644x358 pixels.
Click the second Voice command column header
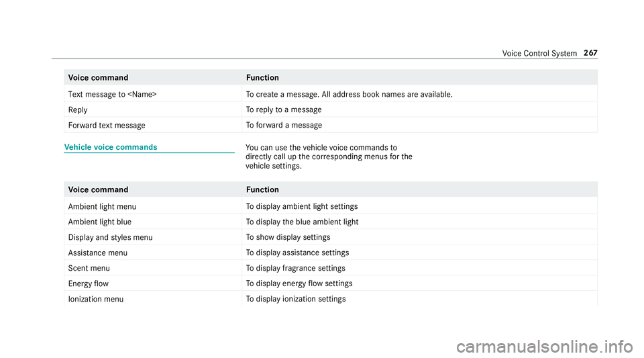98,189
